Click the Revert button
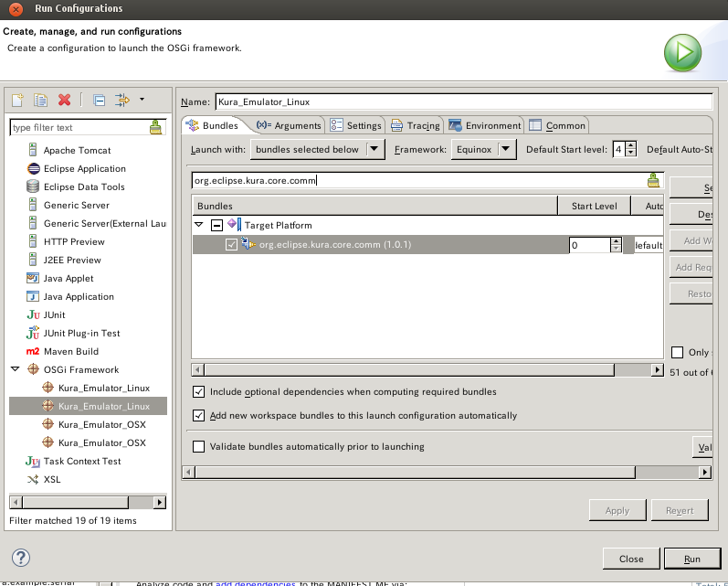728x586 pixels. [x=680, y=511]
